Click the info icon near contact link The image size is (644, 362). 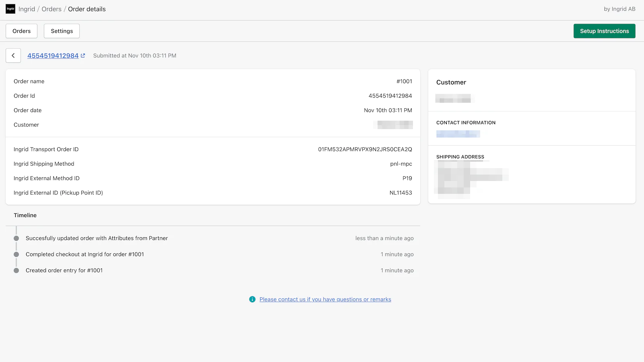click(252, 299)
